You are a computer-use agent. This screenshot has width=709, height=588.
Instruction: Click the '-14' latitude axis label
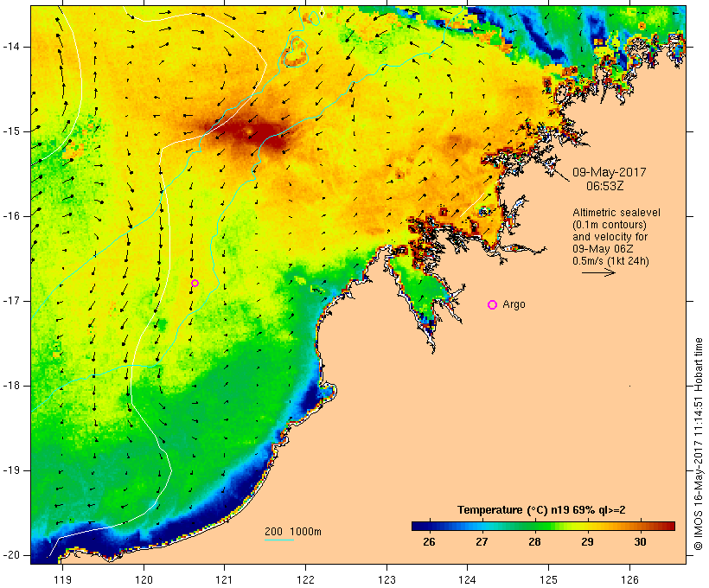tap(12, 47)
